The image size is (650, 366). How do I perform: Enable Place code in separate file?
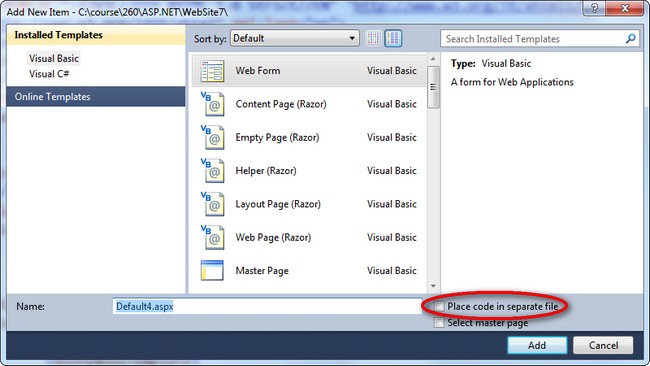click(439, 307)
